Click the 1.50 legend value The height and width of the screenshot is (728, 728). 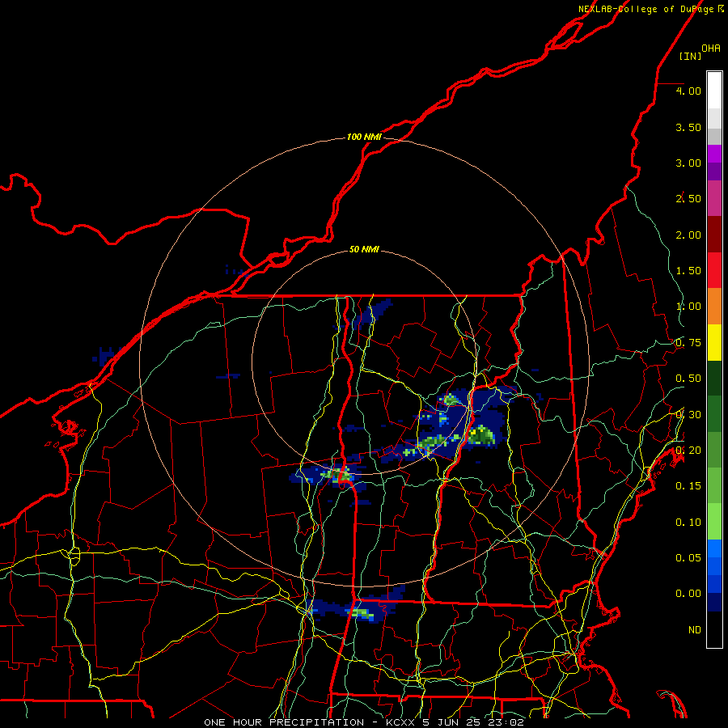[x=688, y=271]
